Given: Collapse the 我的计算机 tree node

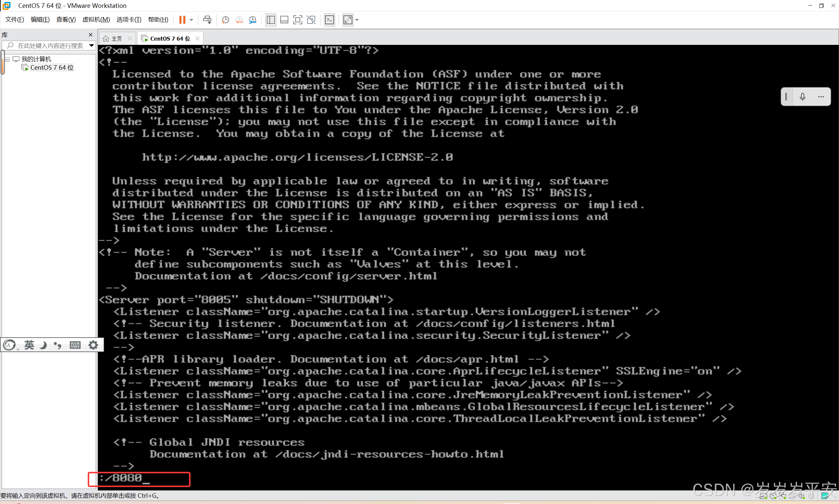Looking at the screenshot, I should tap(7, 59).
